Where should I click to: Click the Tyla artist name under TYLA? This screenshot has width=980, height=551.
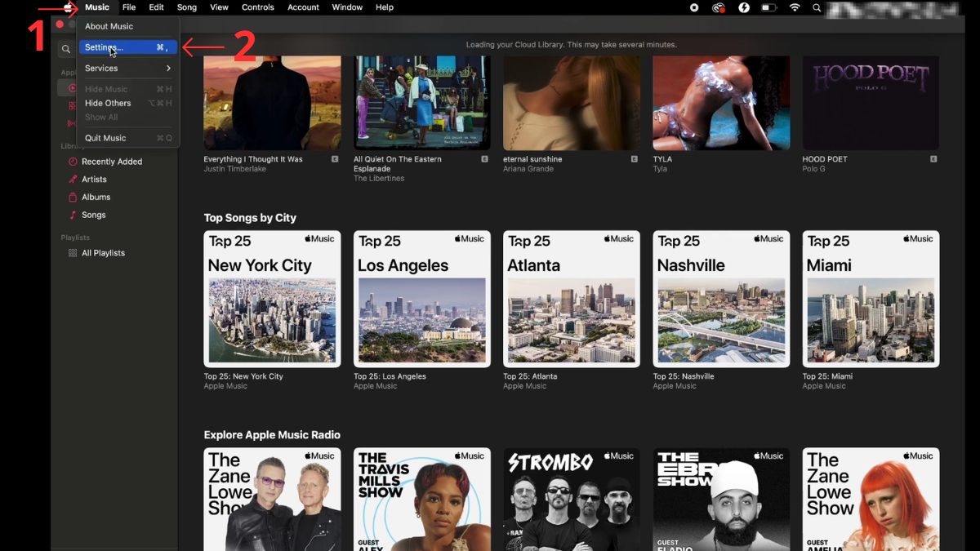tap(660, 169)
